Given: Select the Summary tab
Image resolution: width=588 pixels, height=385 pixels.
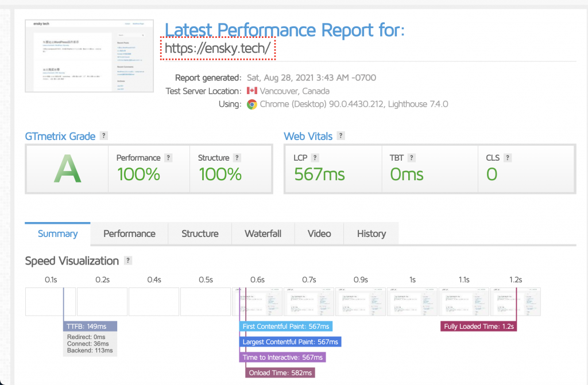Looking at the screenshot, I should pyautogui.click(x=57, y=234).
